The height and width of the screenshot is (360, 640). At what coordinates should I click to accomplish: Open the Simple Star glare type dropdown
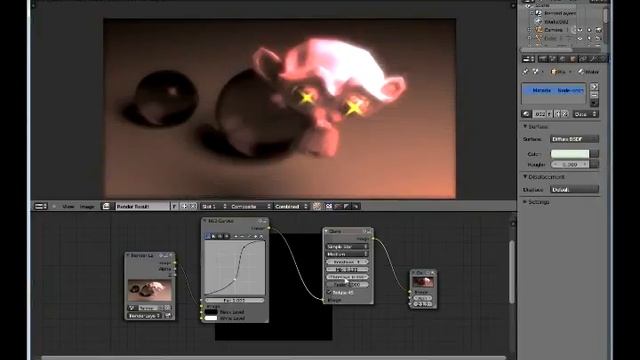(347, 247)
